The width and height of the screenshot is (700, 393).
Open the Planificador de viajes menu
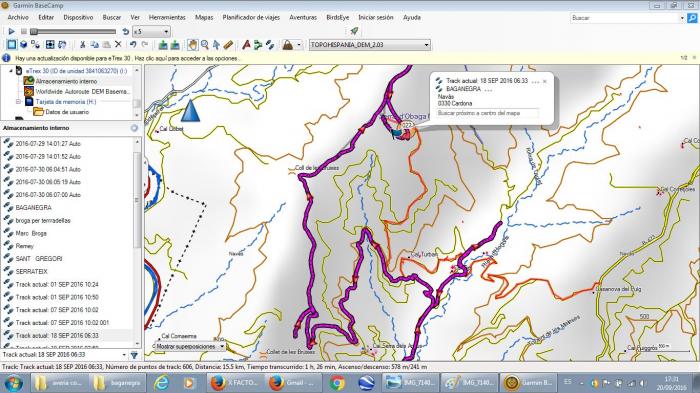click(251, 17)
